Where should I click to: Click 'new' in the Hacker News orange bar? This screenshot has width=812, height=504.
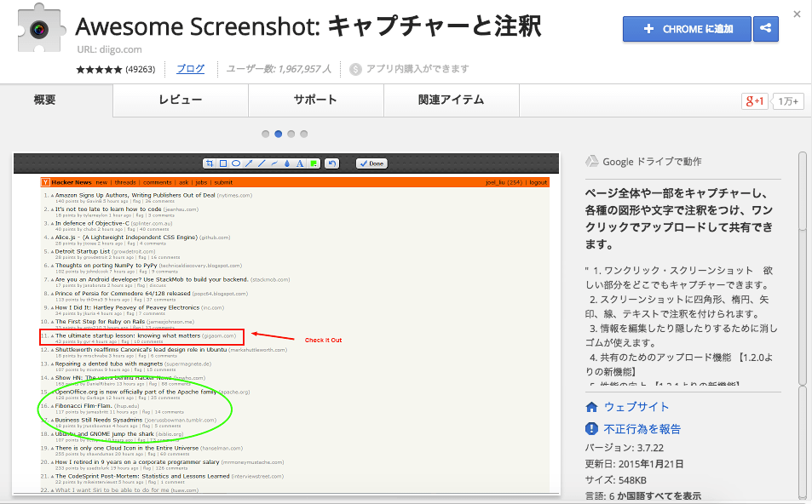click(101, 183)
